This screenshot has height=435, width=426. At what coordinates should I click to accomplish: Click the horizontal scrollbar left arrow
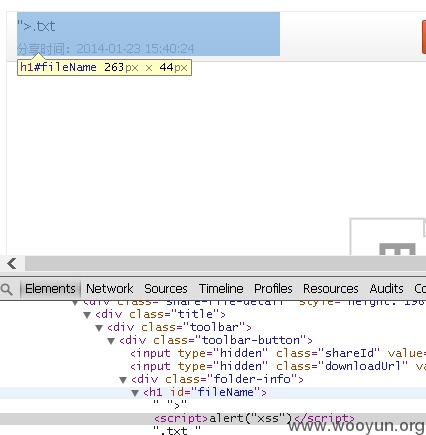[12, 264]
